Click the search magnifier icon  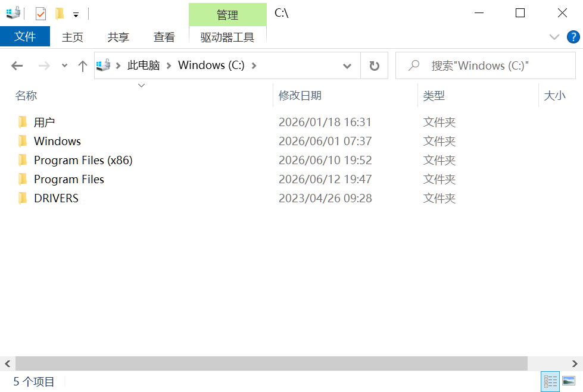413,65
